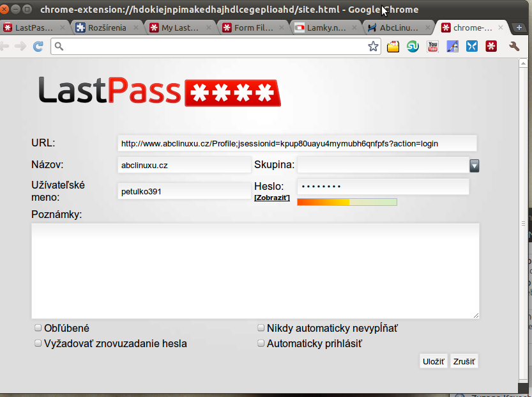532x397 pixels.
Task: Close the AbcLinu... tab
Action: coord(427,27)
